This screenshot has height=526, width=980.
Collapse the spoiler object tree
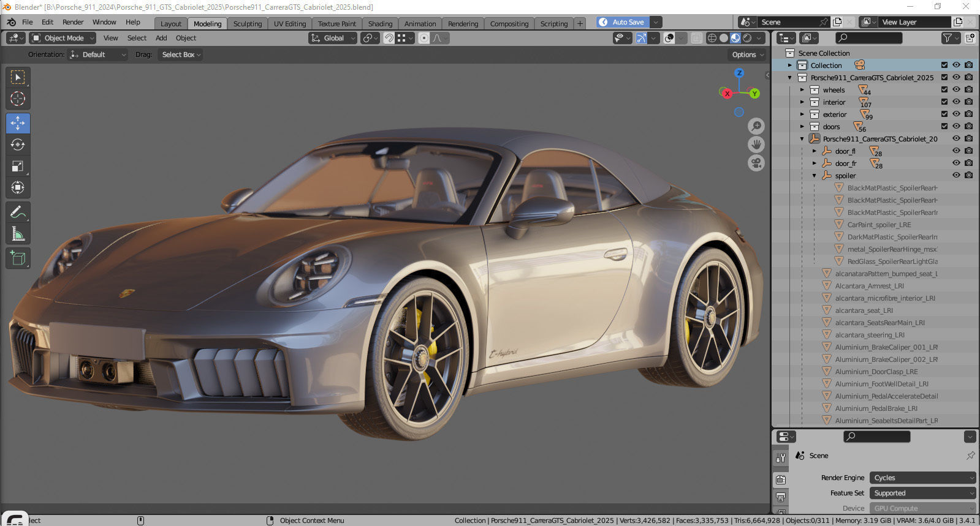815,176
